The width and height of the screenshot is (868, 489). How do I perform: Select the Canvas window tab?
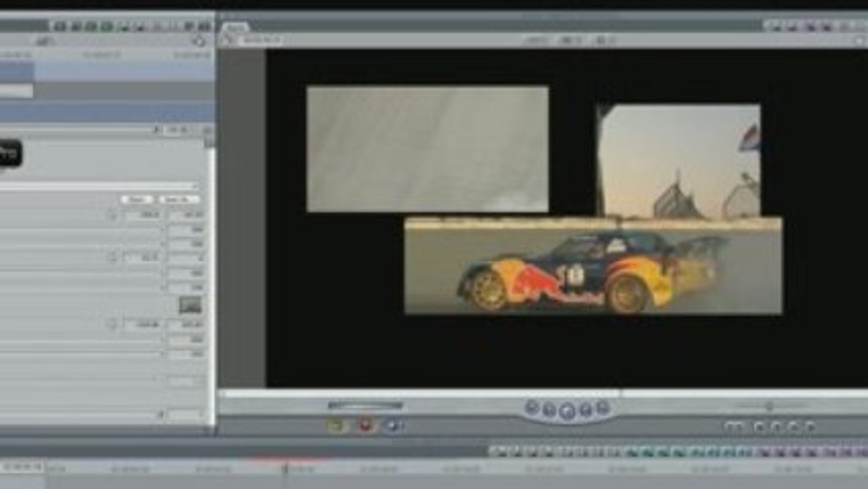pyautogui.click(x=236, y=28)
